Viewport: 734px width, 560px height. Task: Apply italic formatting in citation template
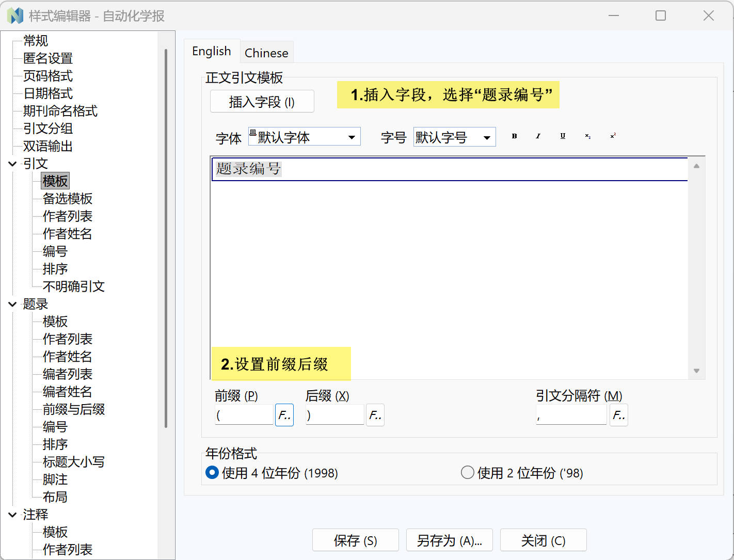(x=538, y=136)
